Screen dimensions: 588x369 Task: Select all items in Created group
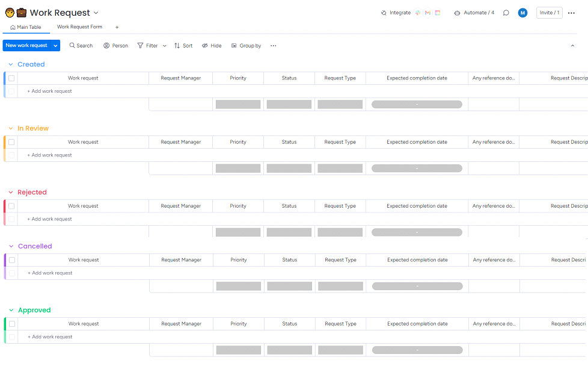(11, 78)
